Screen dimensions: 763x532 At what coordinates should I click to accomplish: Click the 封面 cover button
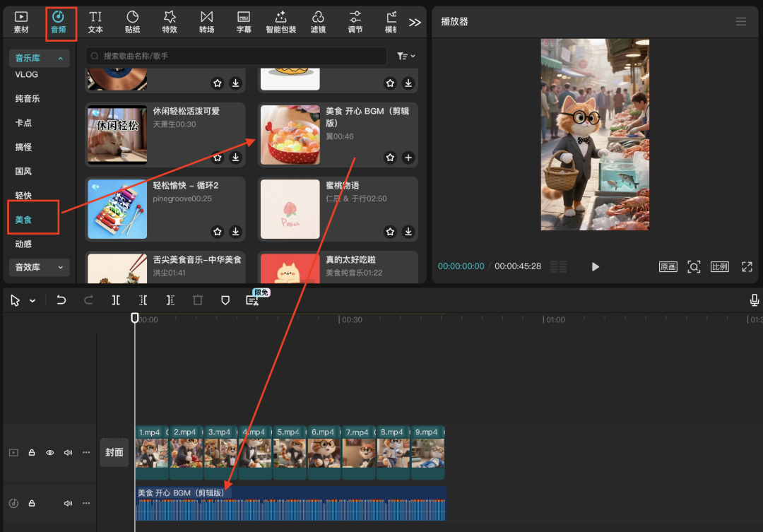114,453
